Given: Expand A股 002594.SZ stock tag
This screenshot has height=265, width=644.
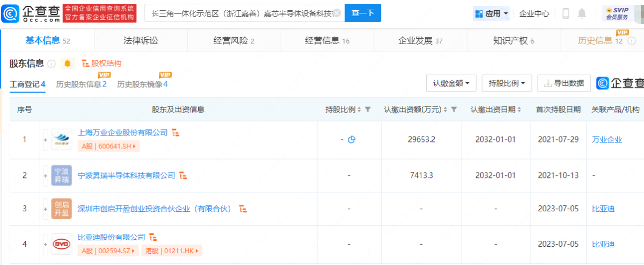Looking at the screenshot, I should 109,250.
